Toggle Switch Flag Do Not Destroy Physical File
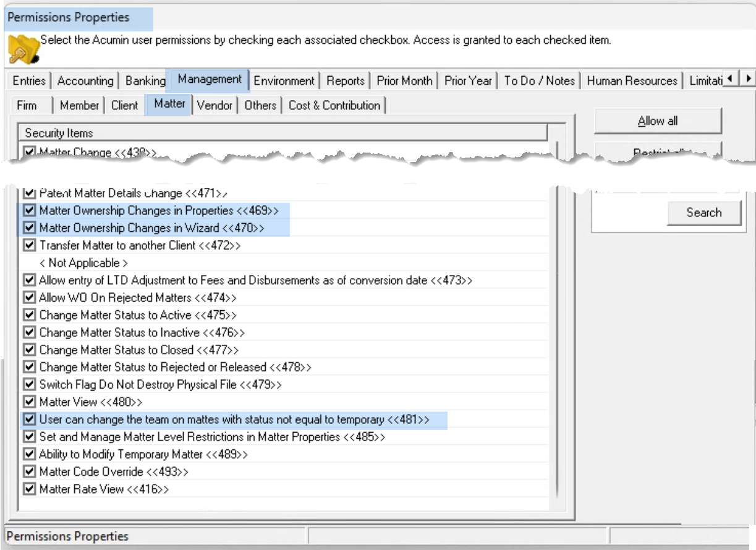Screen dimensions: 756x550 coord(29,384)
